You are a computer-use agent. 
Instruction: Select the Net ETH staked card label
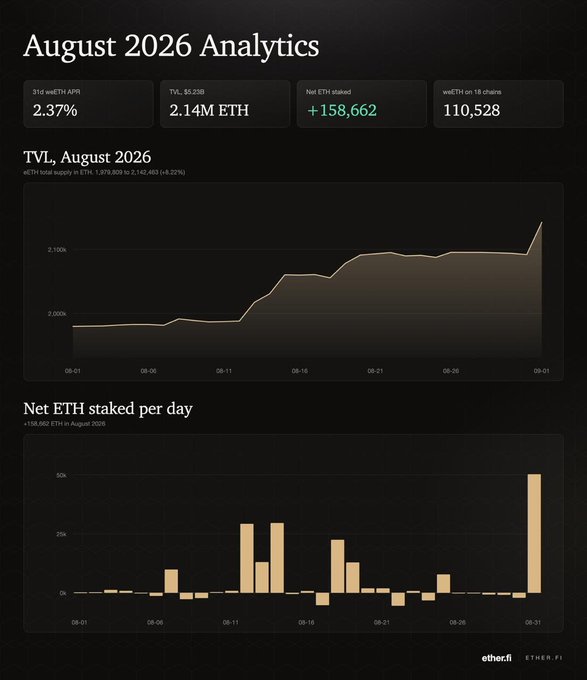(328, 92)
